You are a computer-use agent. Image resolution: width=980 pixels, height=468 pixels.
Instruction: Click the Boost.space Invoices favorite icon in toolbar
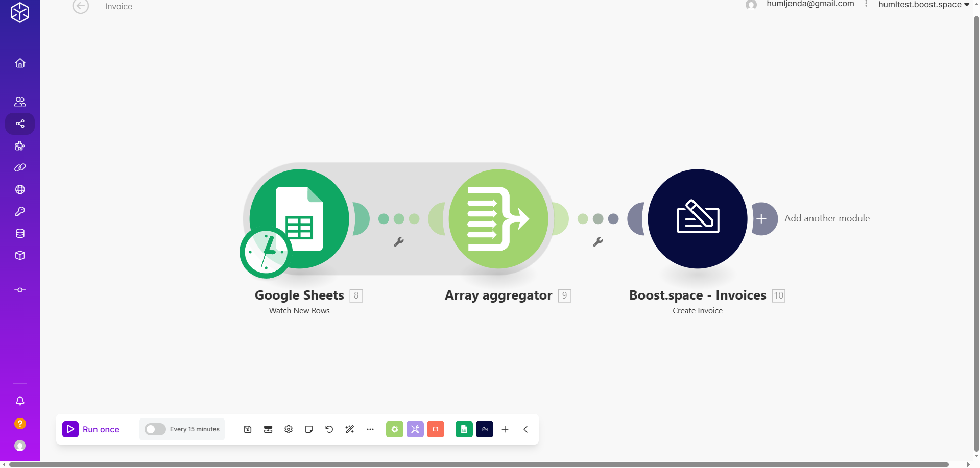tap(485, 429)
